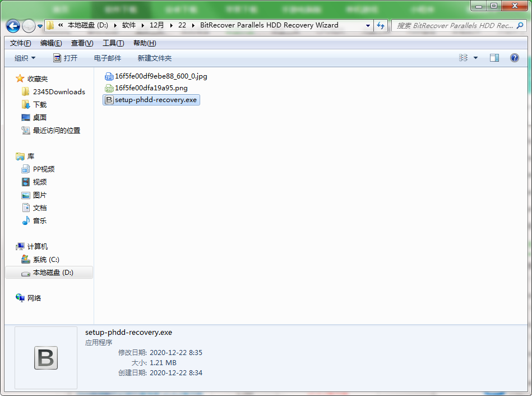532x396 pixels.
Task: Create a new folder with 新建文件夹
Action: (x=155, y=58)
